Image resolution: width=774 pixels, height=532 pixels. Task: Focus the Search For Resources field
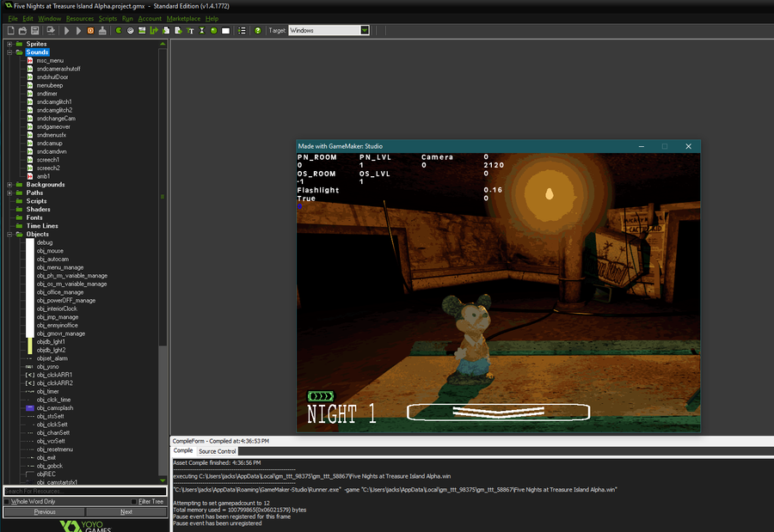tap(85, 491)
